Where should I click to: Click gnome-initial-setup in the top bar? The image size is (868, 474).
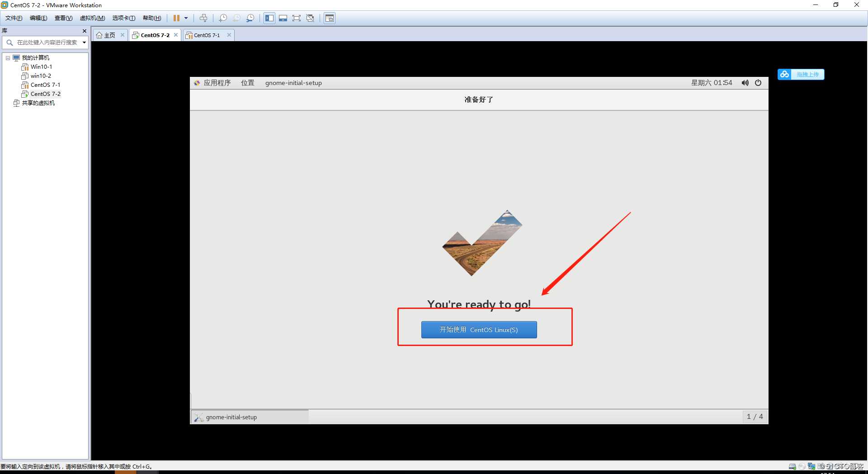click(293, 83)
